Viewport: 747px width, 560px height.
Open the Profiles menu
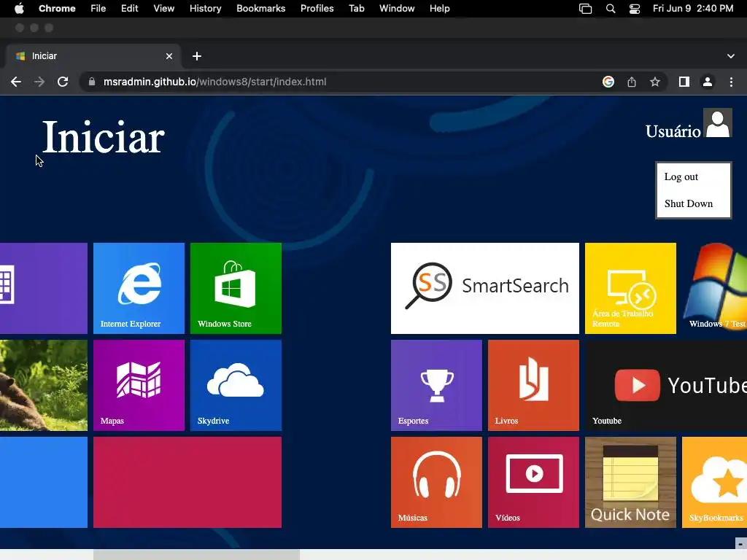coord(317,9)
